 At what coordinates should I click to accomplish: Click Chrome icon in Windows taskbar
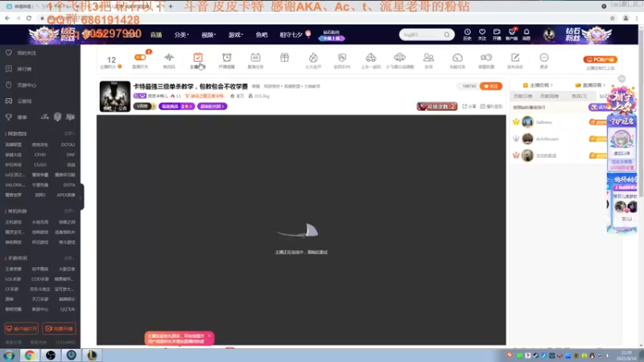pos(30,355)
